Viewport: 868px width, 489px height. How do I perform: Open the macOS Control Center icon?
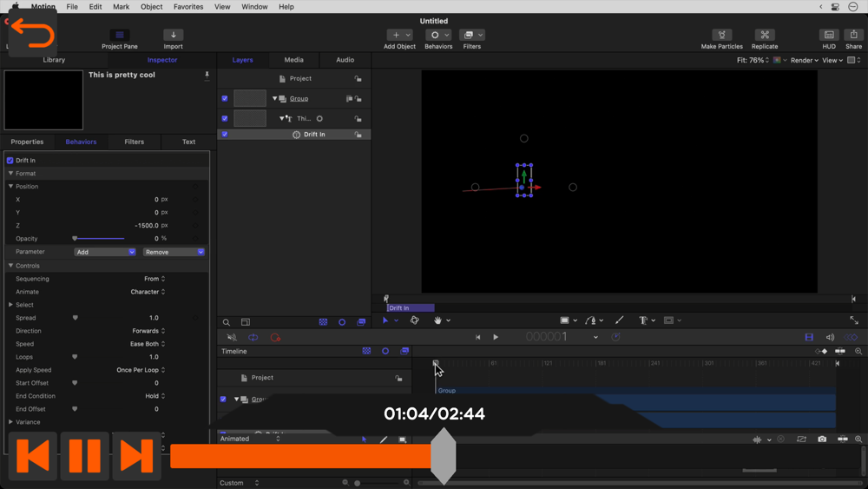[x=835, y=7]
